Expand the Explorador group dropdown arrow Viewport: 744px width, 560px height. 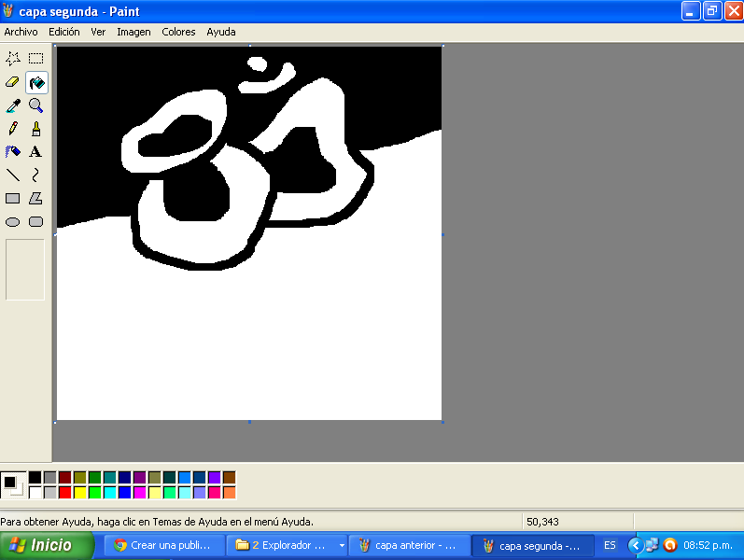(342, 546)
